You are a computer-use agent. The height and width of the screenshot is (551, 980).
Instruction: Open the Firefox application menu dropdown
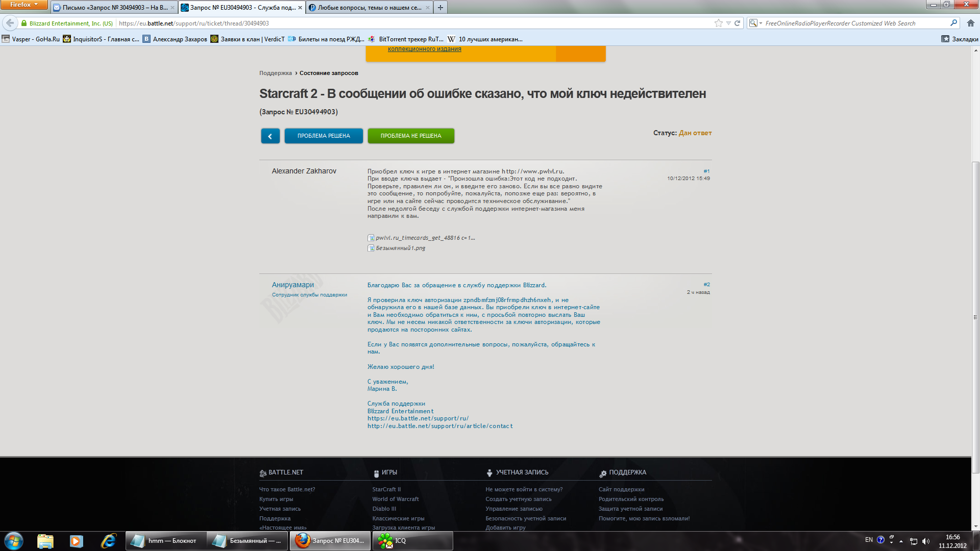(x=24, y=5)
